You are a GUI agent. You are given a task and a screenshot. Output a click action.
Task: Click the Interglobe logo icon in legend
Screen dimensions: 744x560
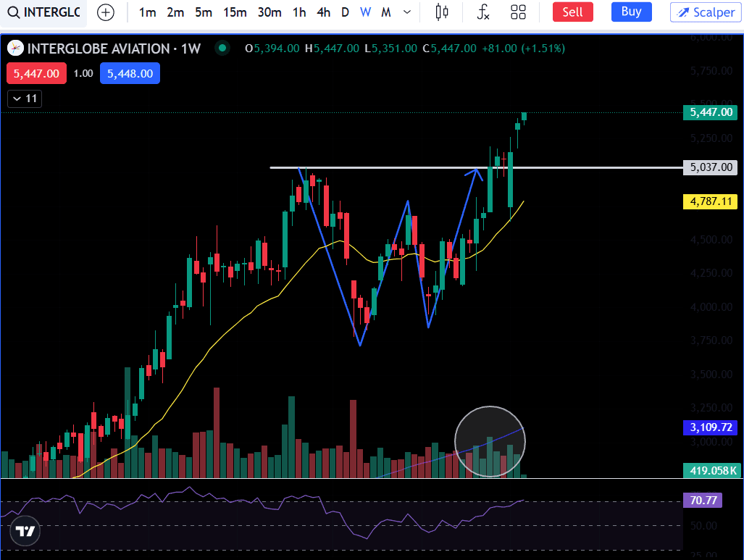(x=15, y=49)
